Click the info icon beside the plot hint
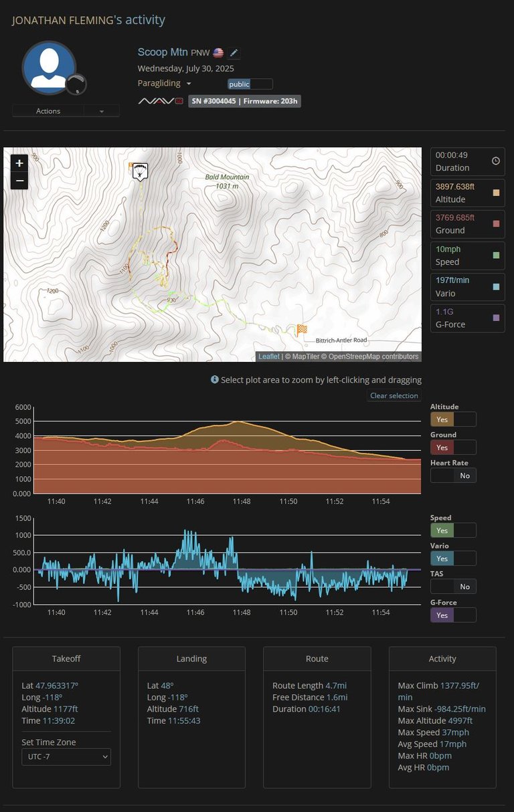Viewport: 514px width, 812px height. 215,379
